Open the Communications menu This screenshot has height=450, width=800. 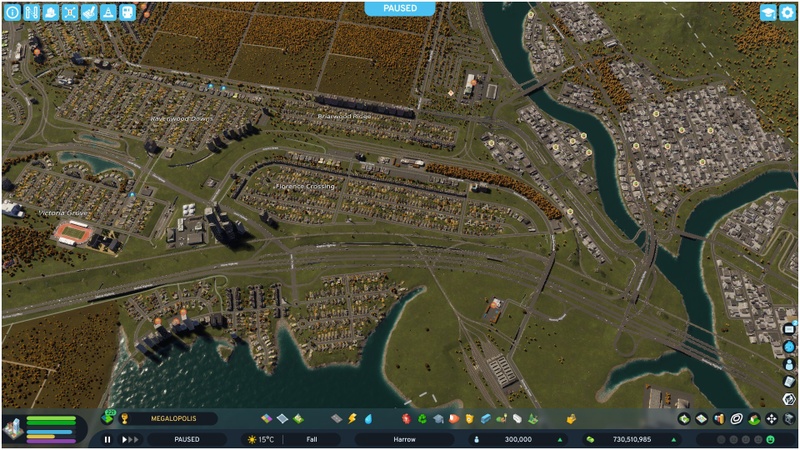(517, 419)
